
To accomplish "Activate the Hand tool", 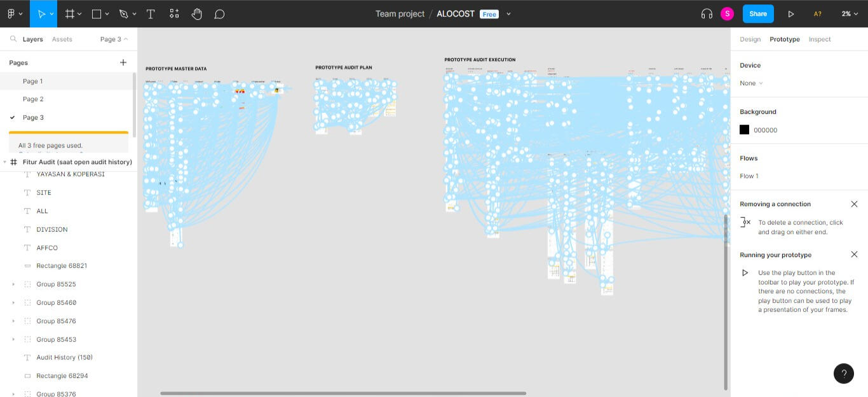I will (x=197, y=13).
